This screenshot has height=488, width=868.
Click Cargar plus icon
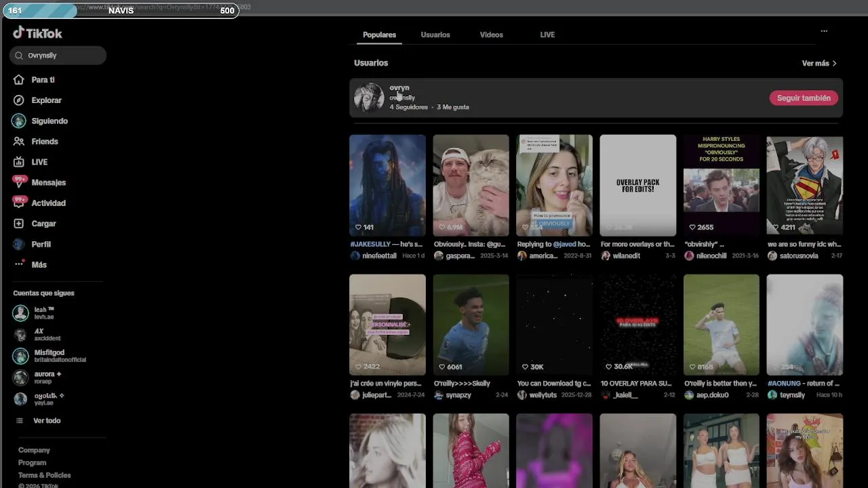[19, 224]
